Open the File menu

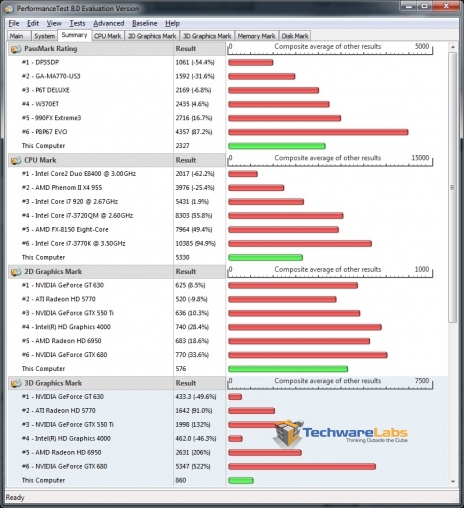tap(14, 23)
